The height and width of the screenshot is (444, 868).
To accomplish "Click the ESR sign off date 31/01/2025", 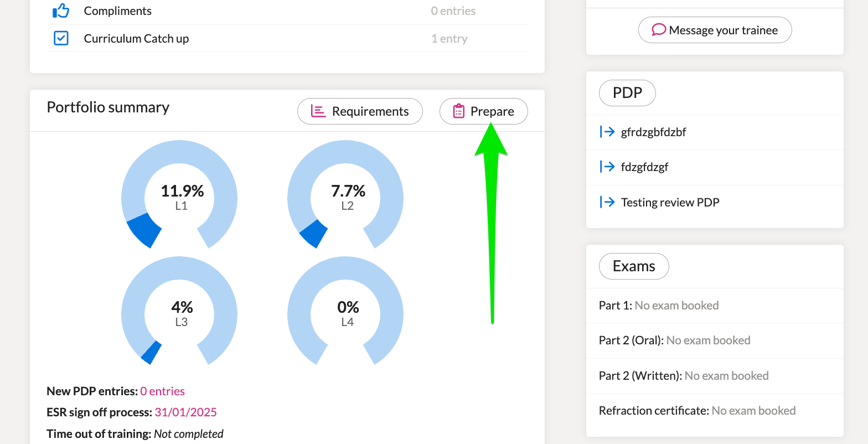I will (185, 412).
